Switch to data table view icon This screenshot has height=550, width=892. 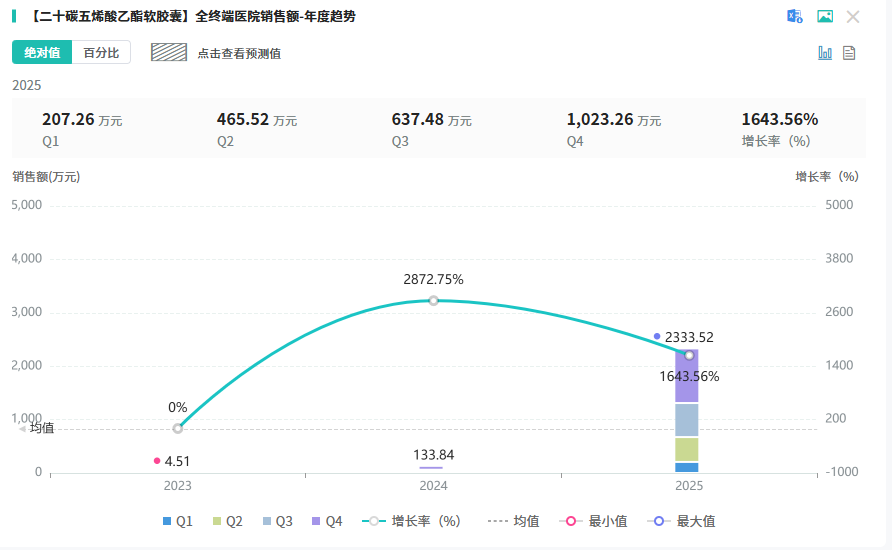(849, 53)
